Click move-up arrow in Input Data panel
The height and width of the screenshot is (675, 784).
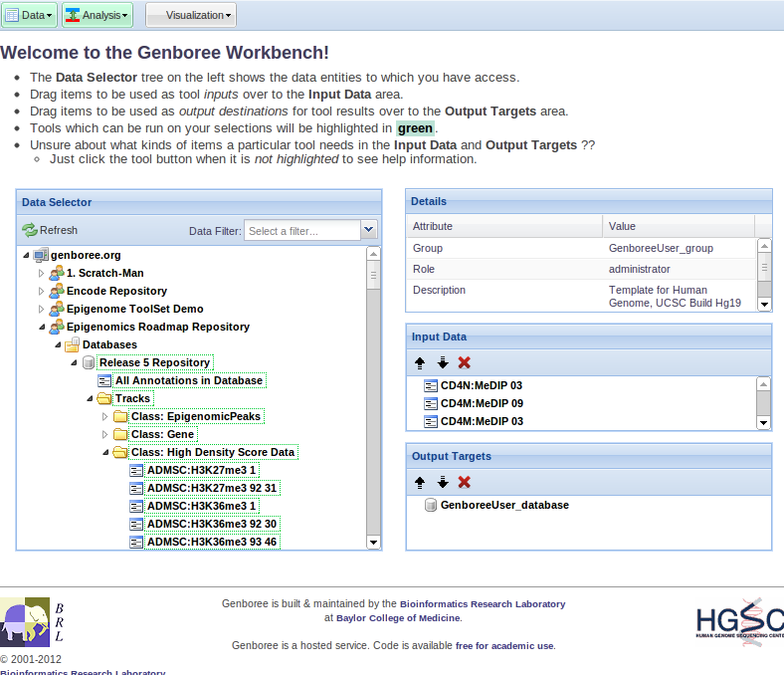click(x=420, y=362)
